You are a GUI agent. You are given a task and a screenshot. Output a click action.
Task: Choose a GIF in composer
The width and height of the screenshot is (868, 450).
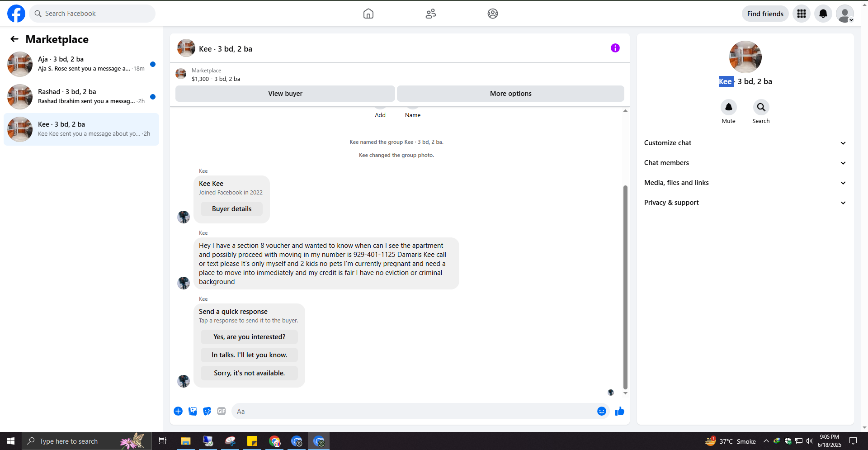222,411
